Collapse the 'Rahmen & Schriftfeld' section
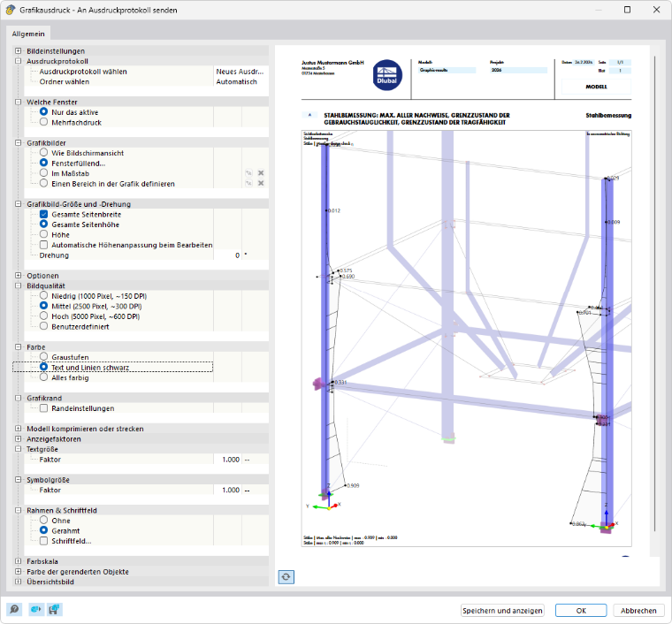This screenshot has width=672, height=624. tap(18, 510)
